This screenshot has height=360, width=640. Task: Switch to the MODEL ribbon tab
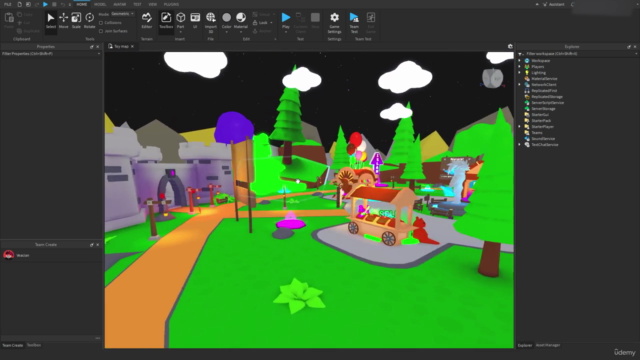[100, 4]
